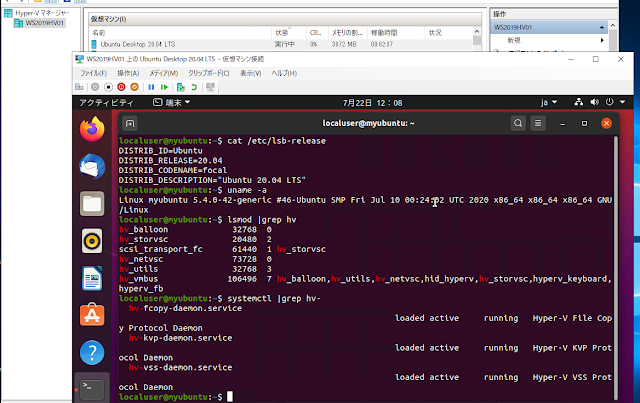Click the 実行中 status cell
Image resolution: width=640 pixels, height=403 pixels.
tap(284, 44)
